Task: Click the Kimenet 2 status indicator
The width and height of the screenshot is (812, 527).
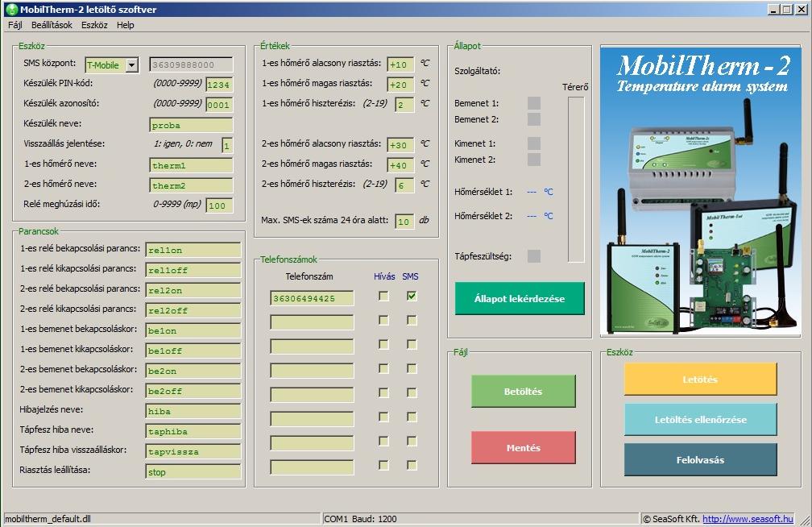Action: tap(534, 160)
